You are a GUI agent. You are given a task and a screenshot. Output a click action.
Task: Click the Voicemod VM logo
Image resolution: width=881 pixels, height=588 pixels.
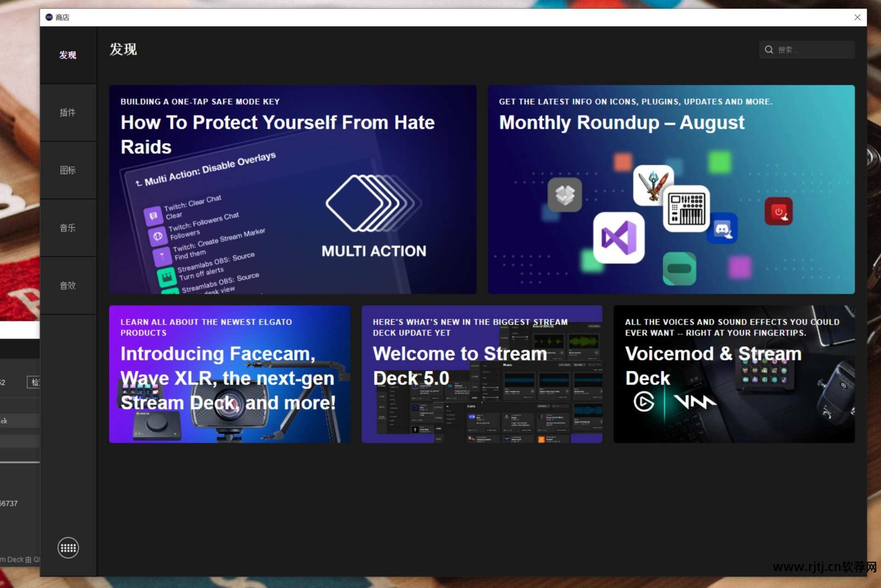694,402
